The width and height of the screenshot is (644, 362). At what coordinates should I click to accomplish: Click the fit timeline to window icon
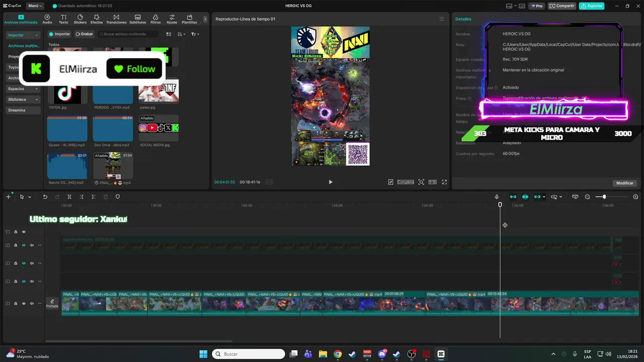tap(575, 197)
